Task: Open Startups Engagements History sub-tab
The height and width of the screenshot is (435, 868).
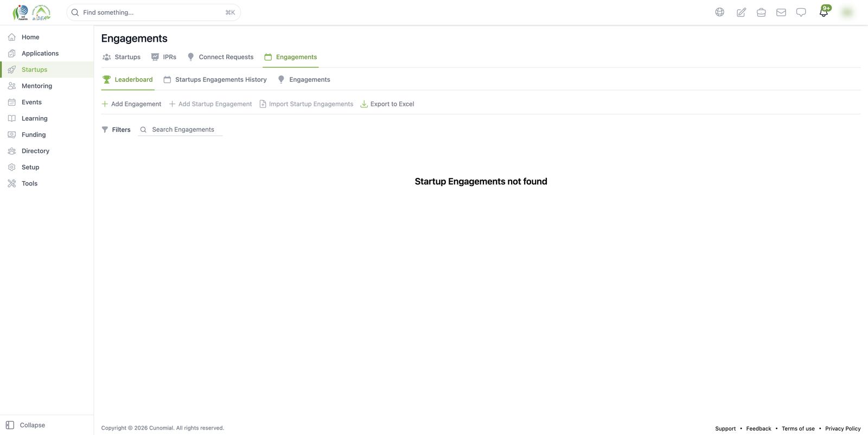Action: pyautogui.click(x=215, y=80)
